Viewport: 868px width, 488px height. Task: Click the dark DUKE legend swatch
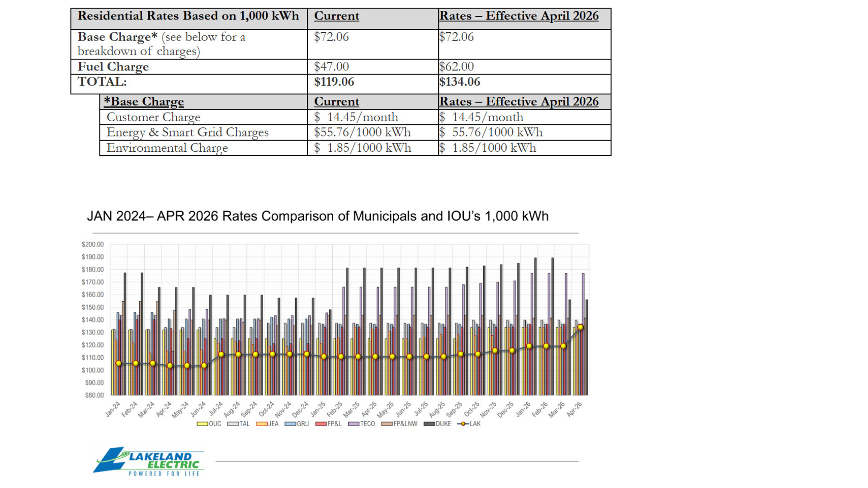[429, 424]
